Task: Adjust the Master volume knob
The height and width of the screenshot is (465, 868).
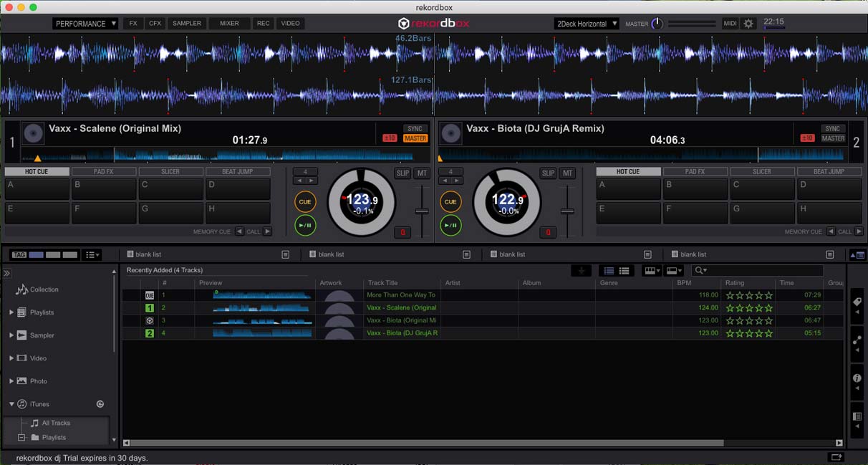Action: tap(657, 24)
